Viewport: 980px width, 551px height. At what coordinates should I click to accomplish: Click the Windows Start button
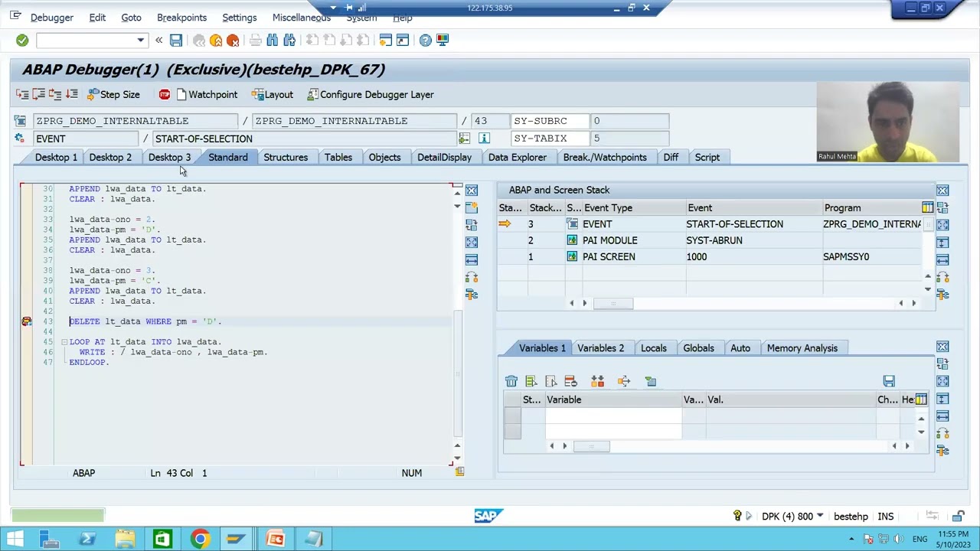coord(15,540)
